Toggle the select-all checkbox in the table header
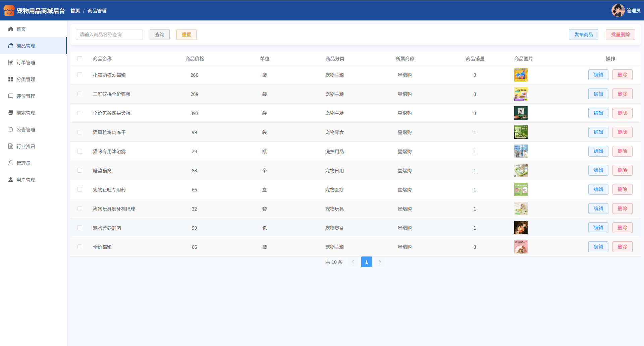 (80, 59)
